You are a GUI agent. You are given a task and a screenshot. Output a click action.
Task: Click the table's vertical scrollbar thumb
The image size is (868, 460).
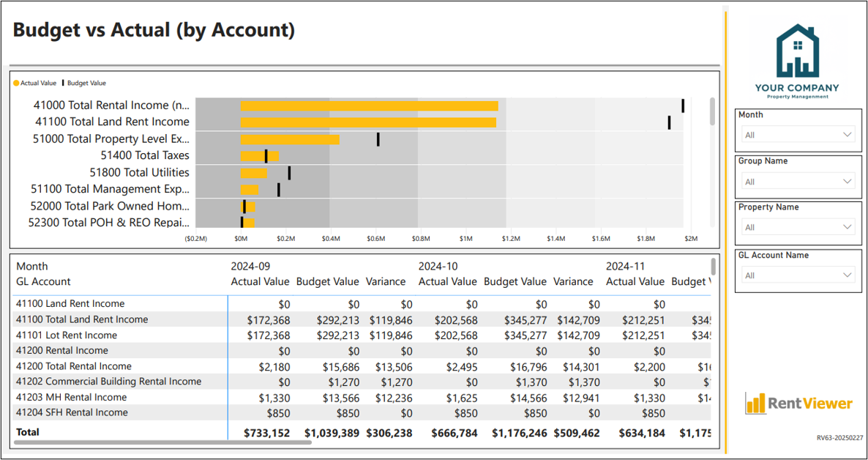(x=714, y=266)
